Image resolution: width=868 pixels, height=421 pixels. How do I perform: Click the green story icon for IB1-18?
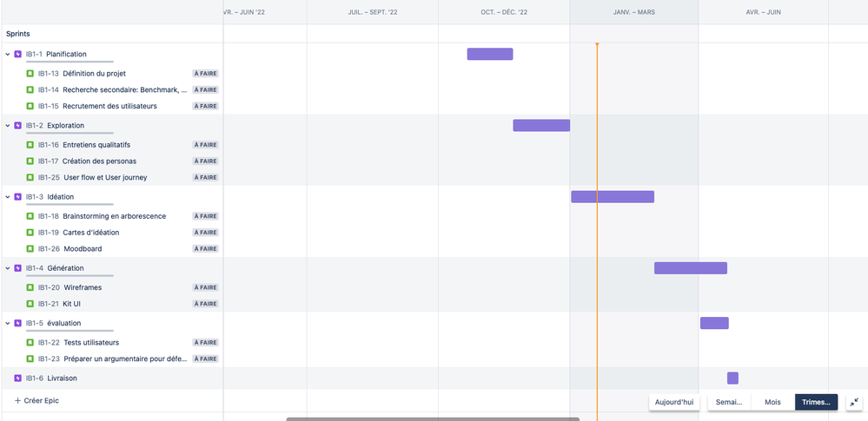pyautogui.click(x=30, y=216)
